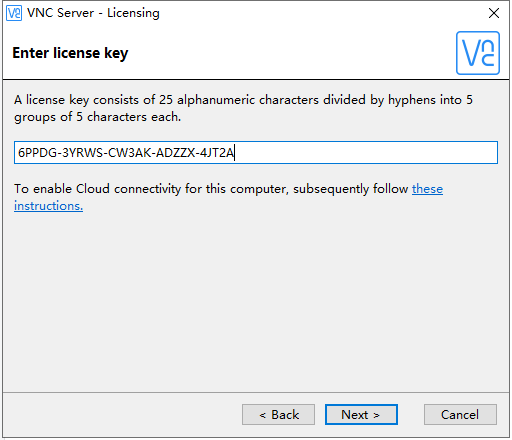Follow the "instructions." link

tap(48, 206)
